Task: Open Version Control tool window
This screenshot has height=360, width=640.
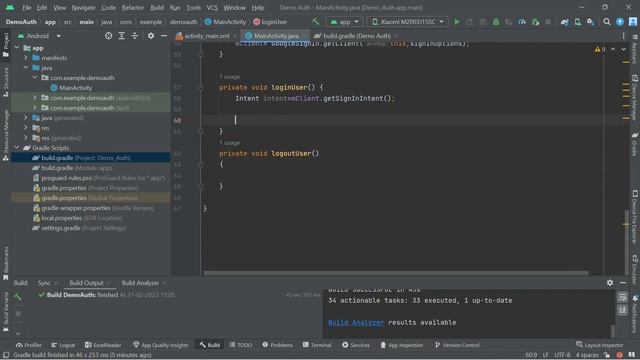Action: pos(457,345)
